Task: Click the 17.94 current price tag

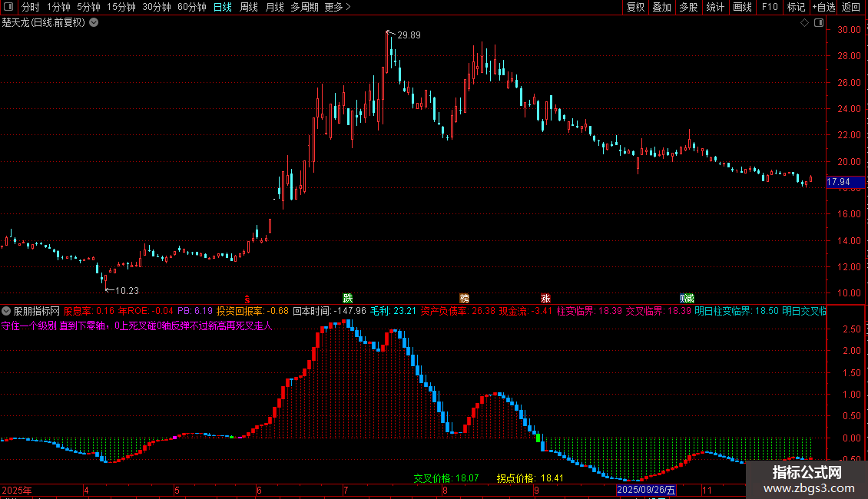Action: tap(845, 182)
